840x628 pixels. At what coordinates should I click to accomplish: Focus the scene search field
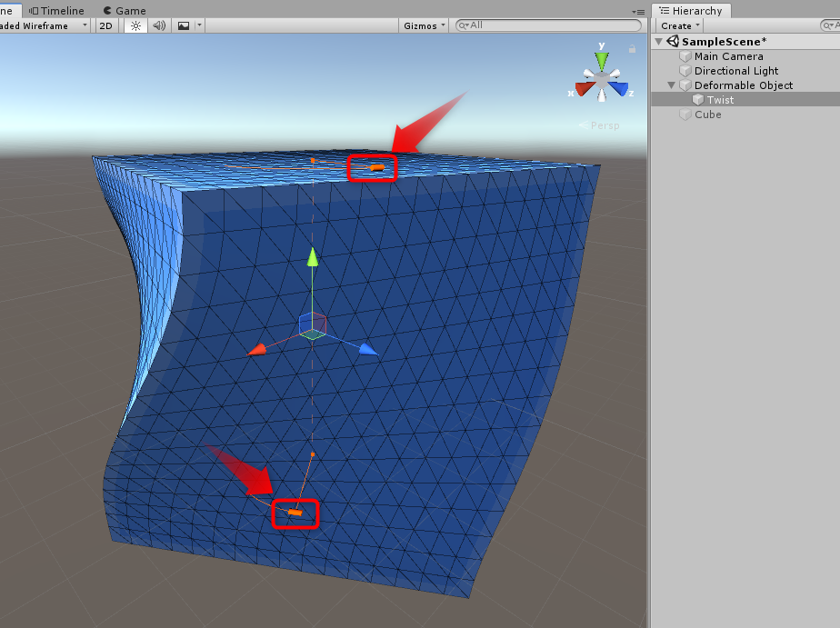[x=548, y=25]
